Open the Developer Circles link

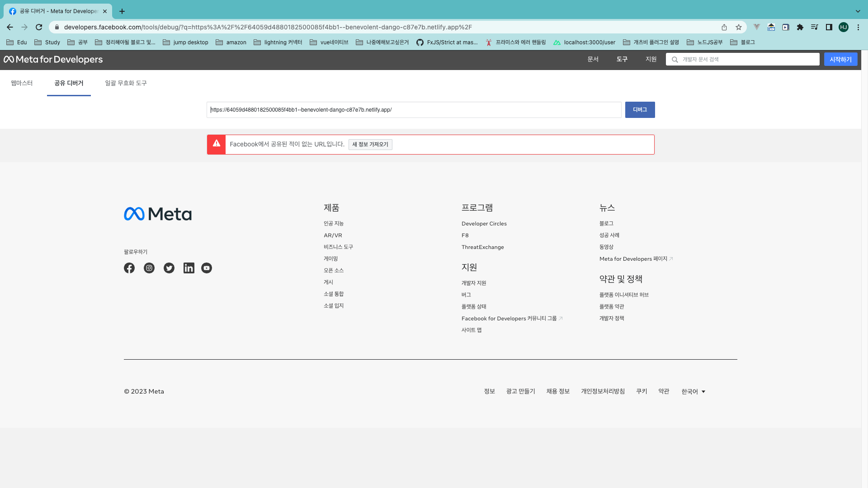point(484,224)
